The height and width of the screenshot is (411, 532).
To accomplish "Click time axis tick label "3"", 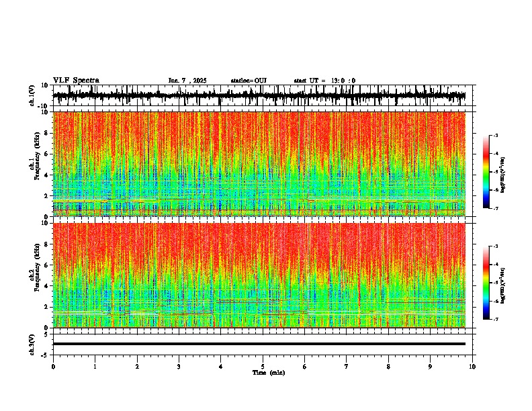I will [179, 367].
